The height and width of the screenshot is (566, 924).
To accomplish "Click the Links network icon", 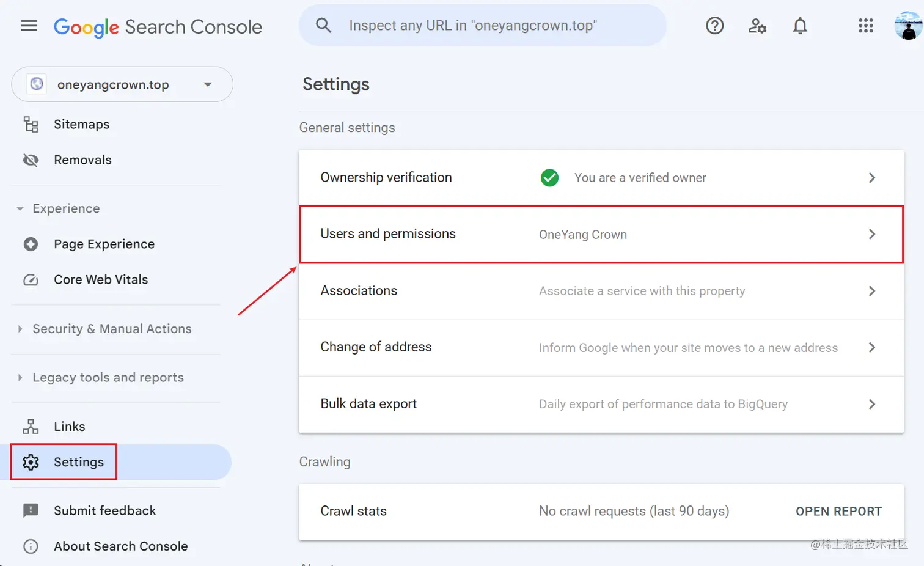I will click(x=31, y=426).
